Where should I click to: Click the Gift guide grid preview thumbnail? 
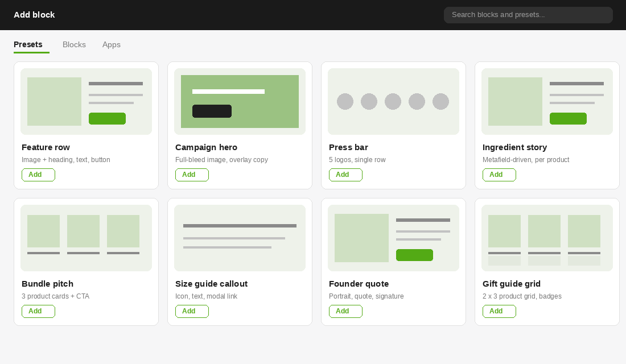pyautogui.click(x=547, y=238)
